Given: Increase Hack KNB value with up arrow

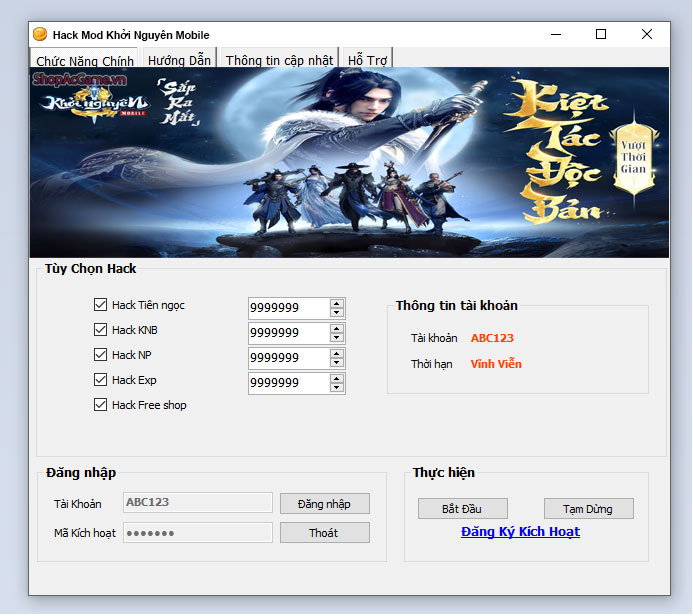Looking at the screenshot, I should [x=337, y=329].
